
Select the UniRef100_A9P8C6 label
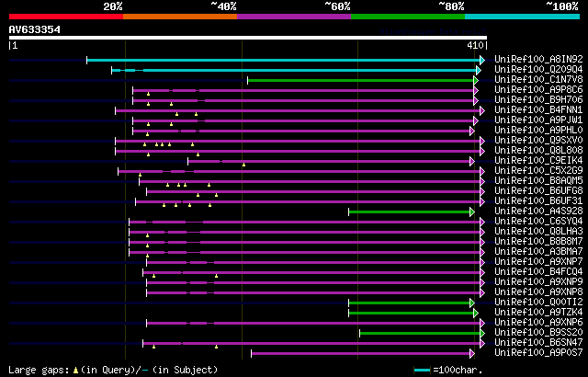click(538, 90)
